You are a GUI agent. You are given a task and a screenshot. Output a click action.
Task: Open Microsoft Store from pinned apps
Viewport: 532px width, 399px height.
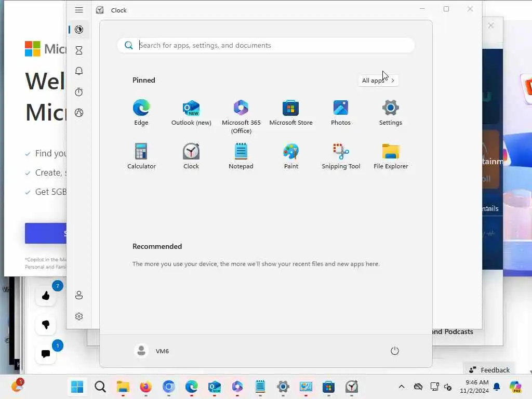291,113
